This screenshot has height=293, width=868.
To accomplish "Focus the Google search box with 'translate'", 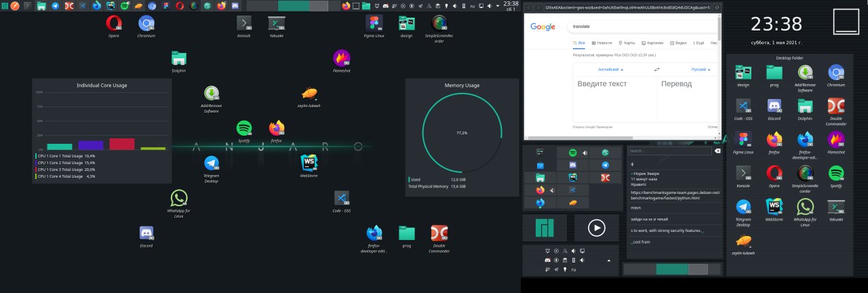I will pyautogui.click(x=644, y=26).
